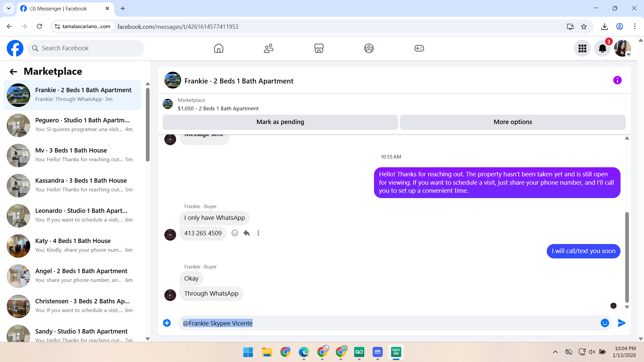
Task: Toggle conversation information panel
Action: [x=617, y=80]
